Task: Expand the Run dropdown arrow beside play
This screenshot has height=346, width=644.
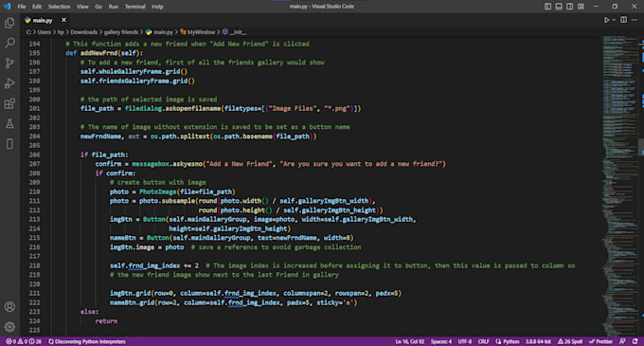Action: click(x=614, y=20)
